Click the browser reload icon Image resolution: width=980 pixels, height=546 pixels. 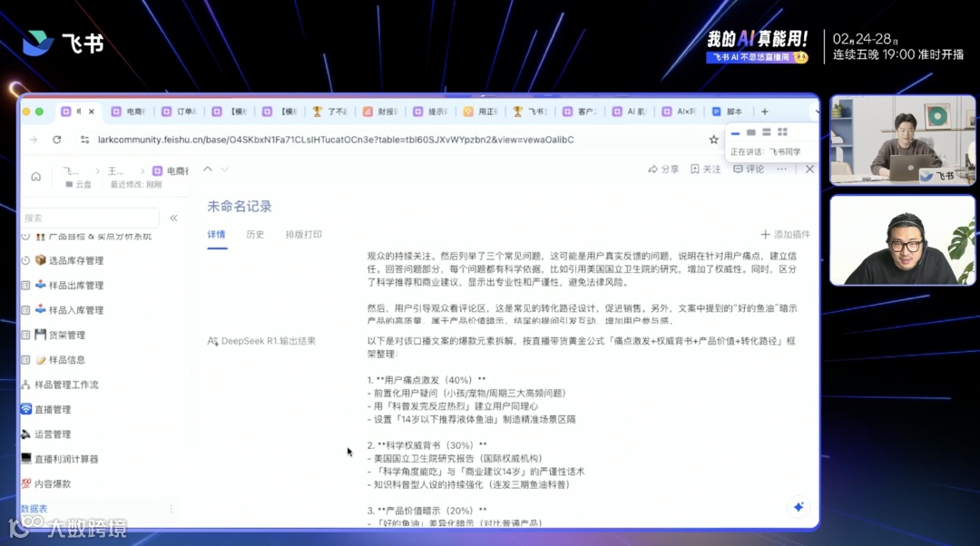(57, 140)
